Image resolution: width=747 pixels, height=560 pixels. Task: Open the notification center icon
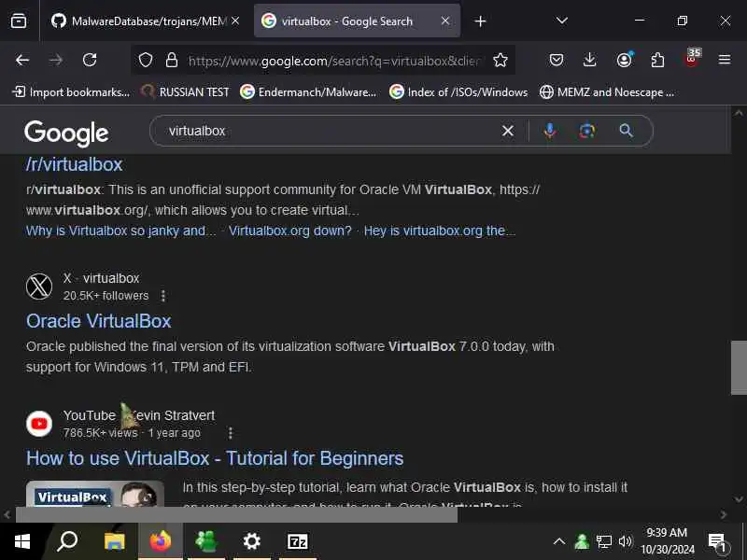coord(718,542)
